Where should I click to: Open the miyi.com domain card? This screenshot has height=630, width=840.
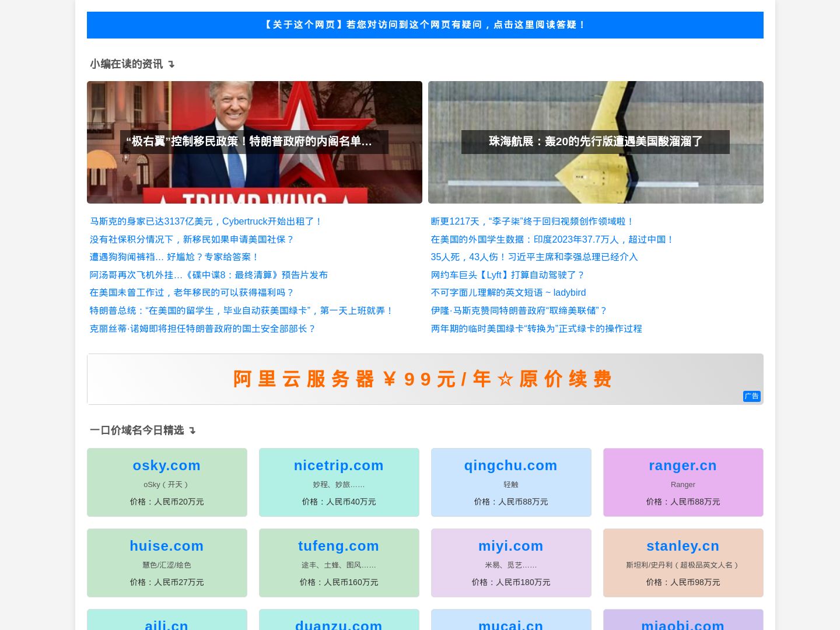click(x=511, y=563)
